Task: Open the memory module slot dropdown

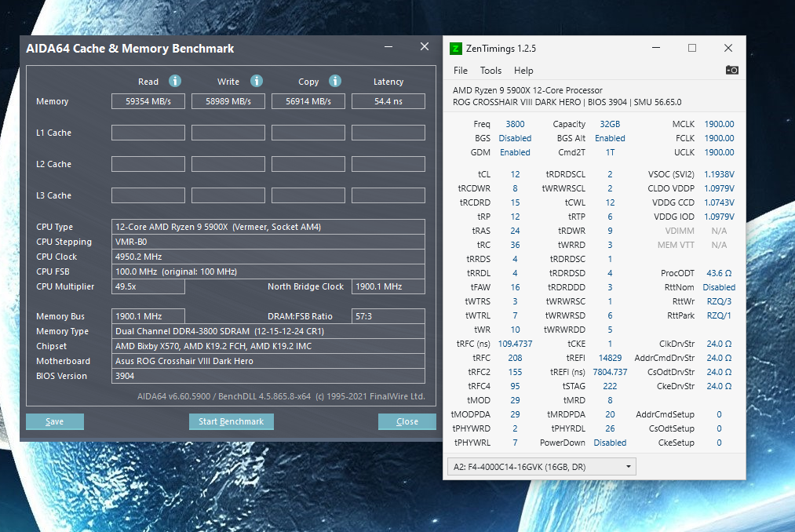Action: pyautogui.click(x=542, y=467)
